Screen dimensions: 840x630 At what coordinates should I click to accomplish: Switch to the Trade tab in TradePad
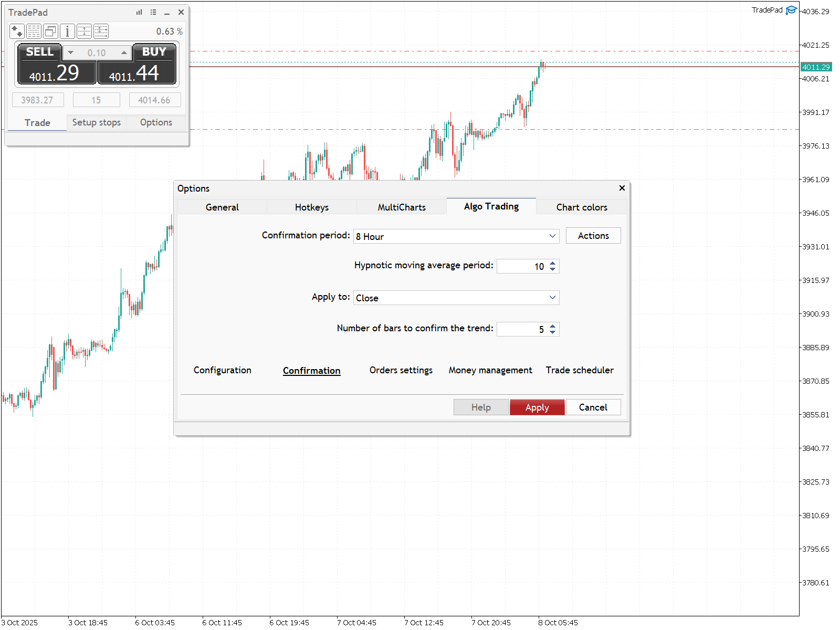(x=37, y=122)
